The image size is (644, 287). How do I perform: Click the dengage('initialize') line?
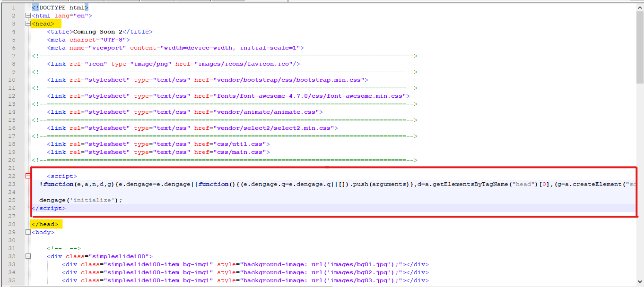(x=81, y=200)
